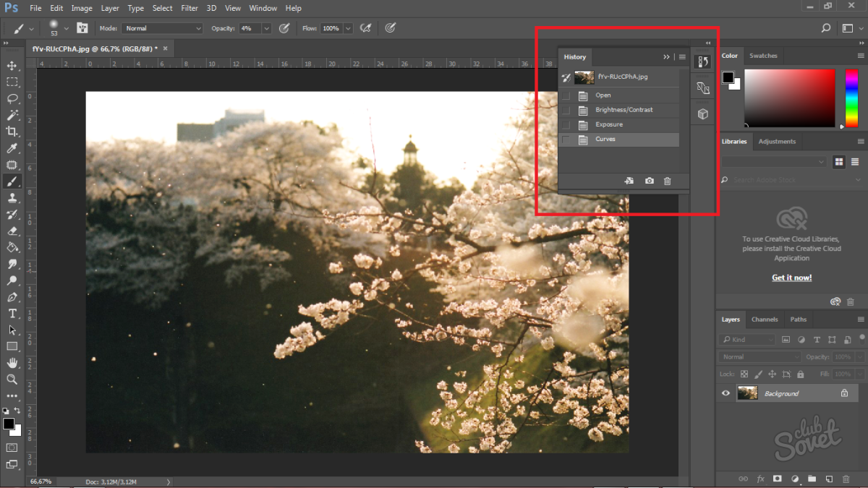Switch to the Channels tab
The height and width of the screenshot is (488, 868).
coord(765,320)
